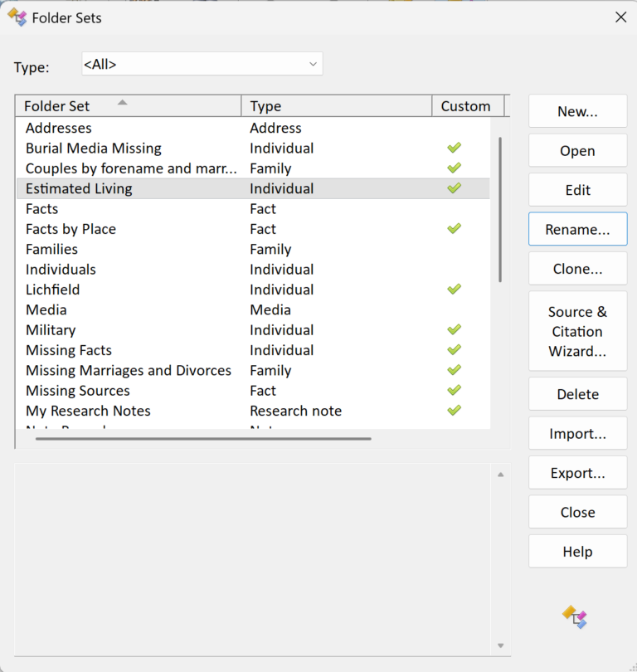This screenshot has width=637, height=672.
Task: Close the Folder Sets dialog window
Action: (x=620, y=17)
